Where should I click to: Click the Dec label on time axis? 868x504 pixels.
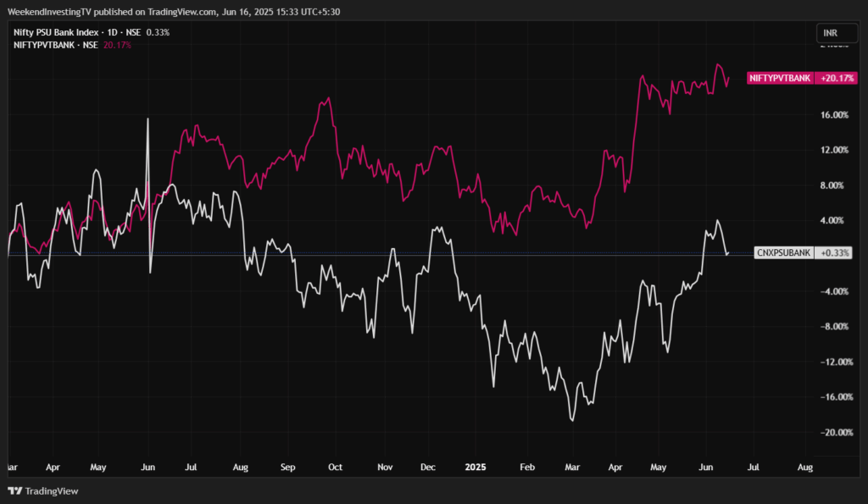(x=428, y=468)
